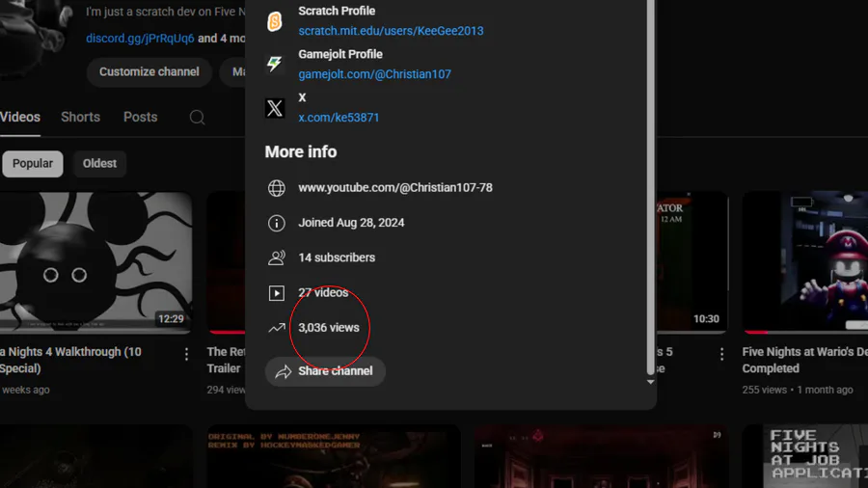The width and height of the screenshot is (868, 488).
Task: Click the trending arrow icon beside views
Action: coord(276,328)
